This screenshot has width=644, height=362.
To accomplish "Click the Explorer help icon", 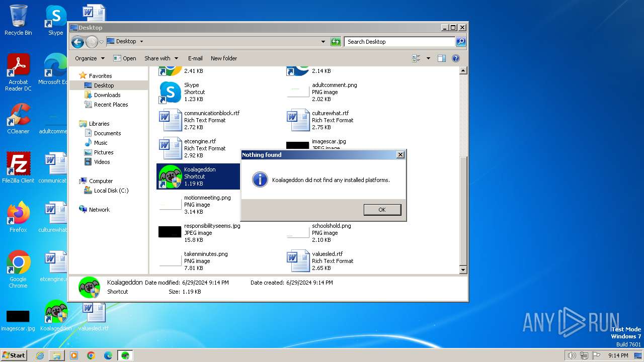I will point(456,58).
